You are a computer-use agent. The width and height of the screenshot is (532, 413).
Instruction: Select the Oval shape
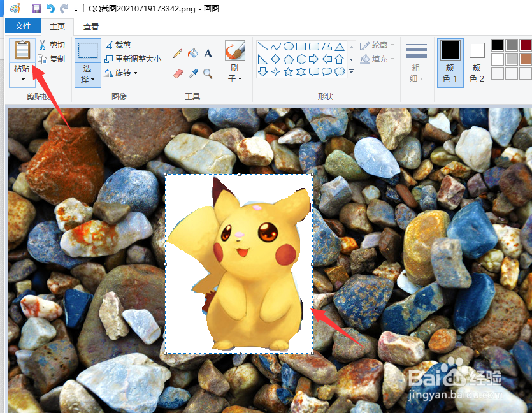click(289, 47)
